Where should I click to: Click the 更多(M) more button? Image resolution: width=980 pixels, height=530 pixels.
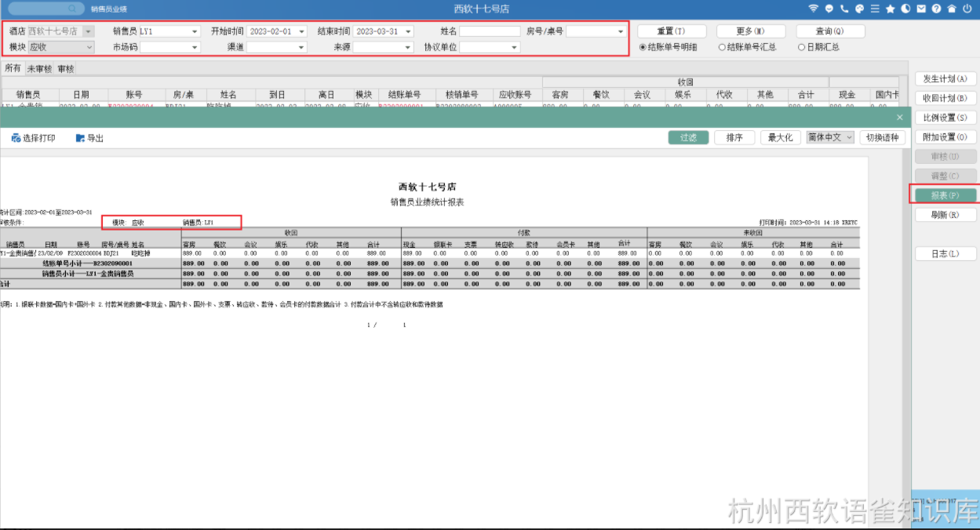[x=751, y=31]
